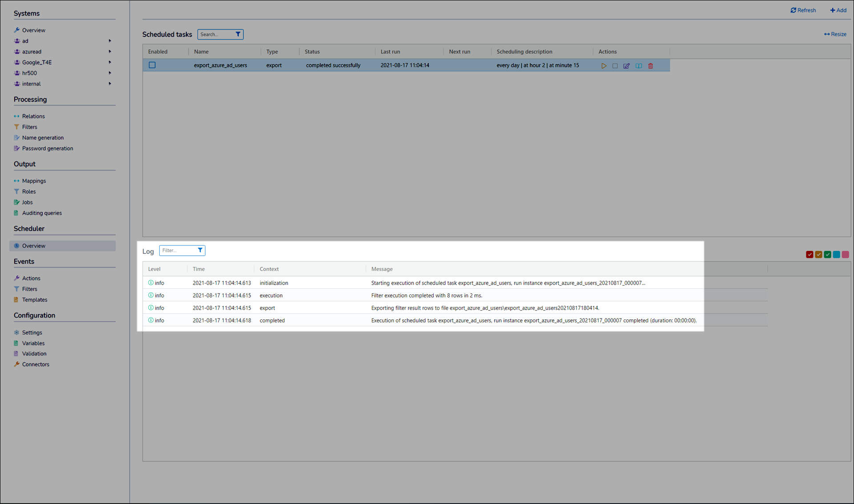Click the filter funnel in Scheduled tasks search

point(238,34)
